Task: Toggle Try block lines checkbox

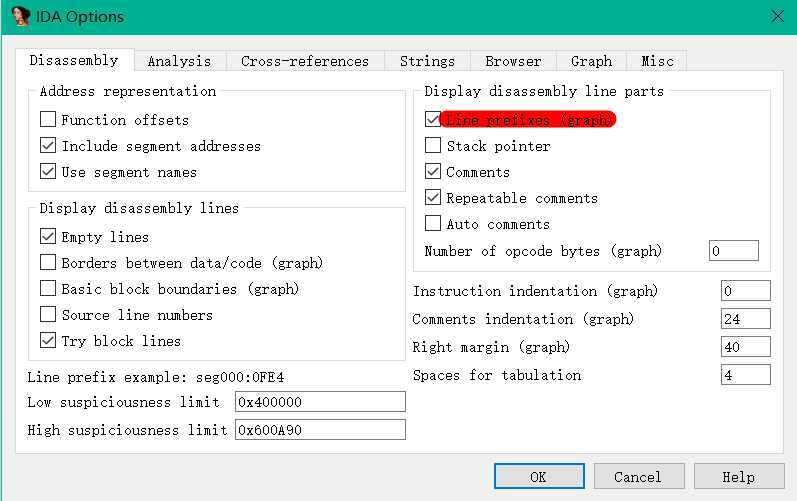Action: click(x=48, y=340)
